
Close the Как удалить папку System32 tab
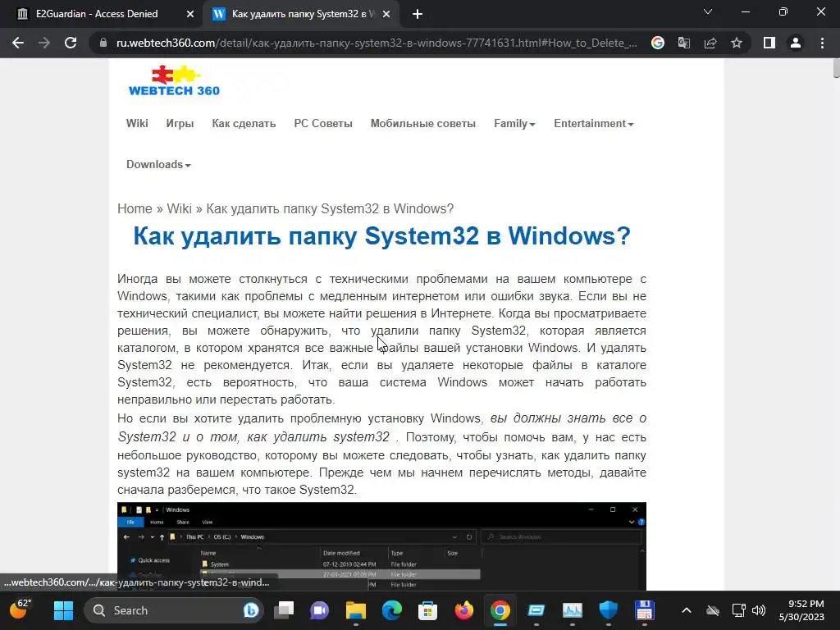[x=386, y=15]
